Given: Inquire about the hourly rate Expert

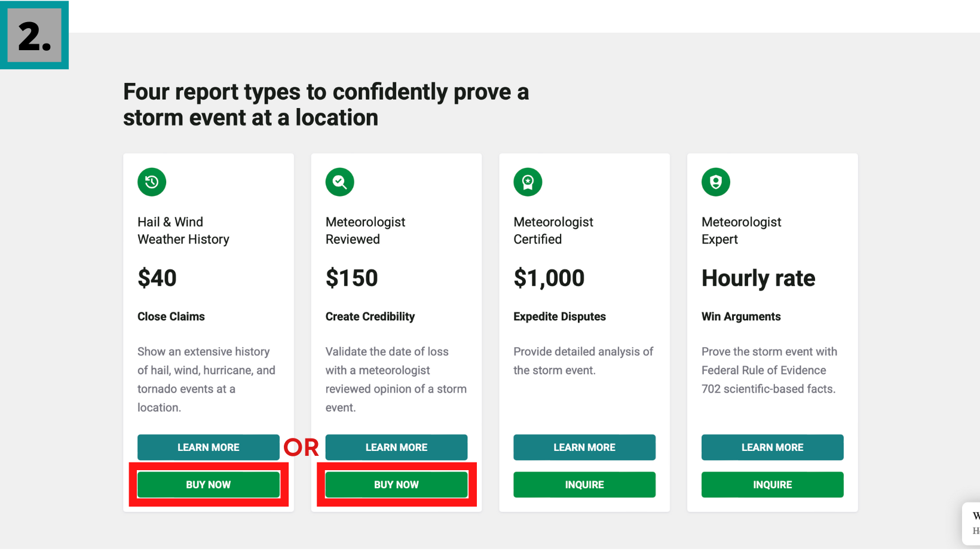Looking at the screenshot, I should [773, 484].
